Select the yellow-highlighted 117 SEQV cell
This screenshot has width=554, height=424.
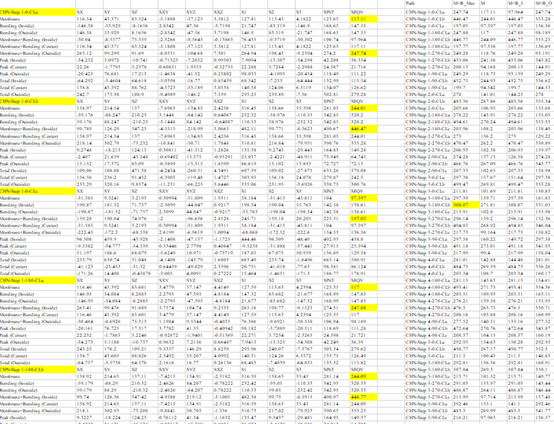[x=364, y=287]
